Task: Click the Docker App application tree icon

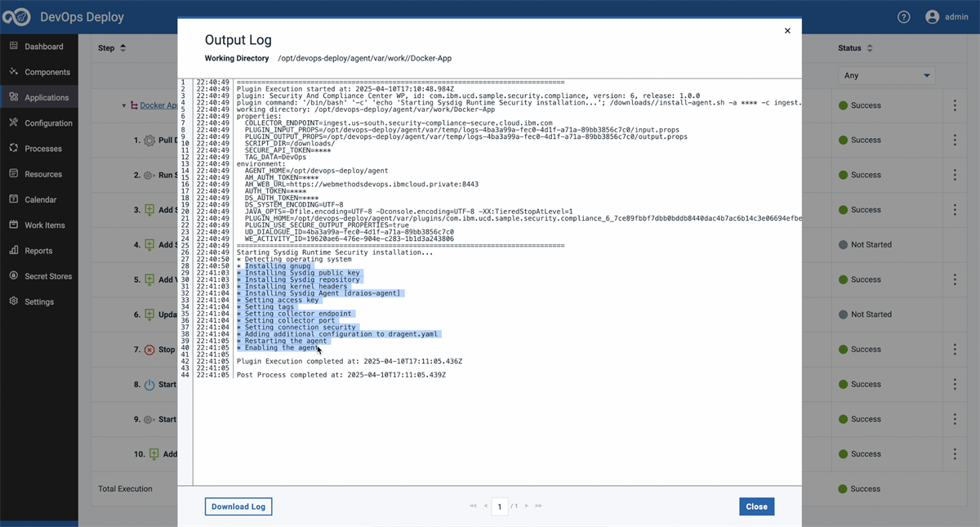Action: (134, 105)
